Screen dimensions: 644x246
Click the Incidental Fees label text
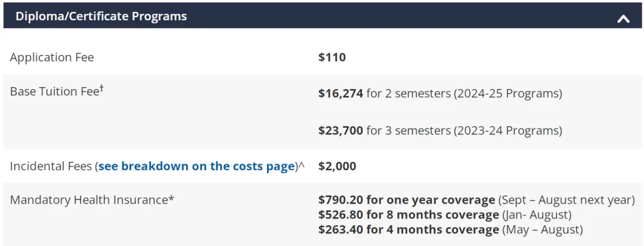click(51, 166)
